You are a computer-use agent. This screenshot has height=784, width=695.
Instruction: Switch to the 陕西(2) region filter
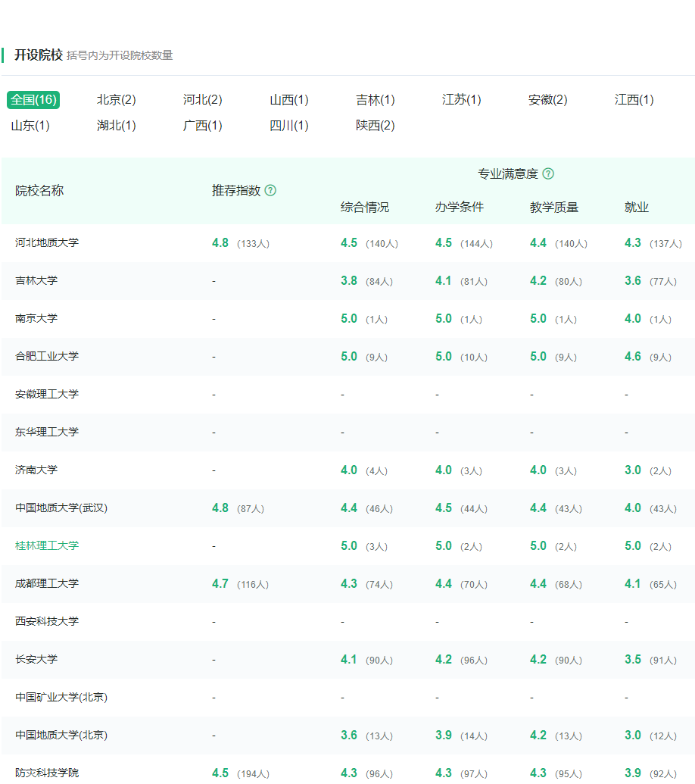376,126
